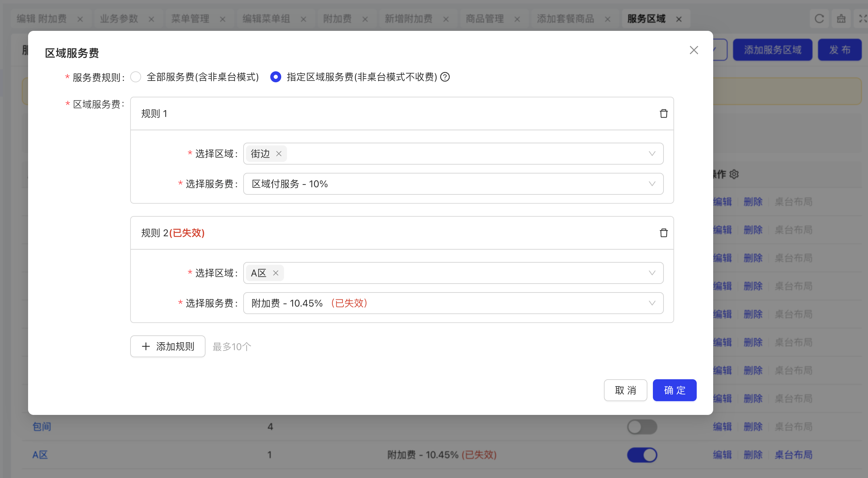Switch to the 菜单管理 tab

[x=190, y=19]
